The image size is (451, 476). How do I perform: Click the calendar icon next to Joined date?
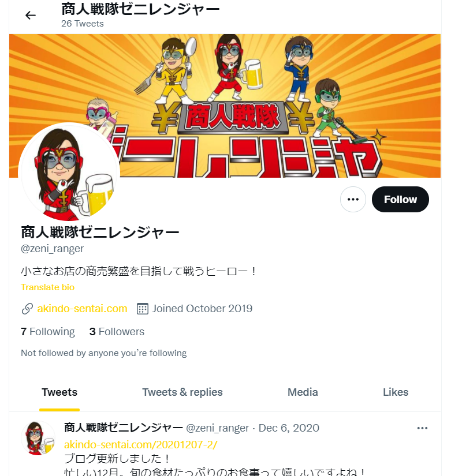pyautogui.click(x=142, y=309)
